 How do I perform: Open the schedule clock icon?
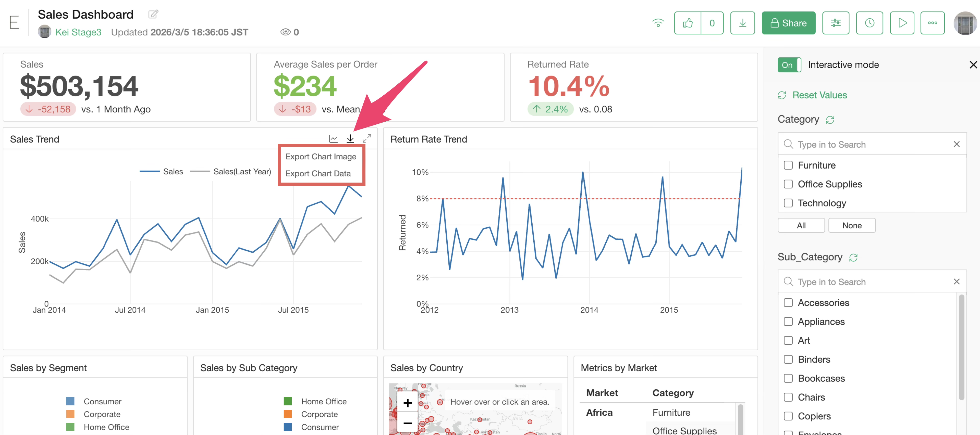tap(869, 23)
